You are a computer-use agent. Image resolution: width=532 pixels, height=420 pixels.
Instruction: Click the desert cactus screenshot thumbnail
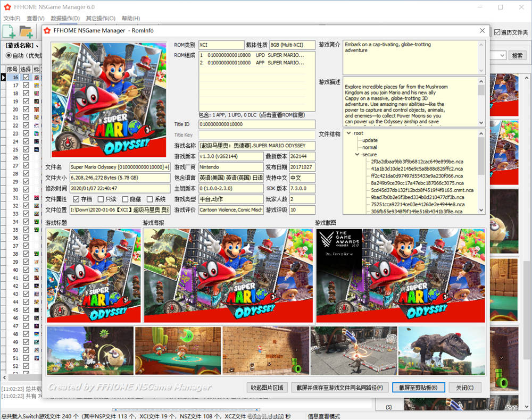(x=178, y=351)
